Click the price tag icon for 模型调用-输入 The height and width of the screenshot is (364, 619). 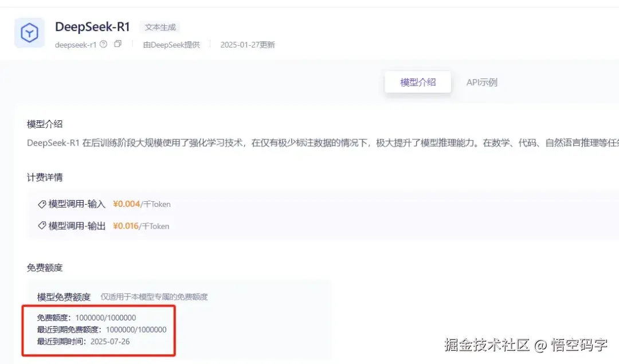(42, 204)
